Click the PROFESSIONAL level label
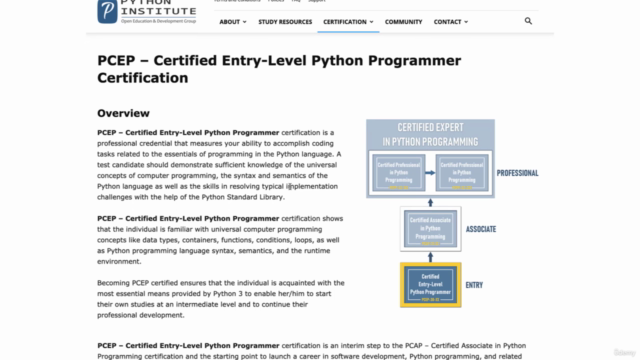Viewport: 640px width, 360px height. [517, 173]
